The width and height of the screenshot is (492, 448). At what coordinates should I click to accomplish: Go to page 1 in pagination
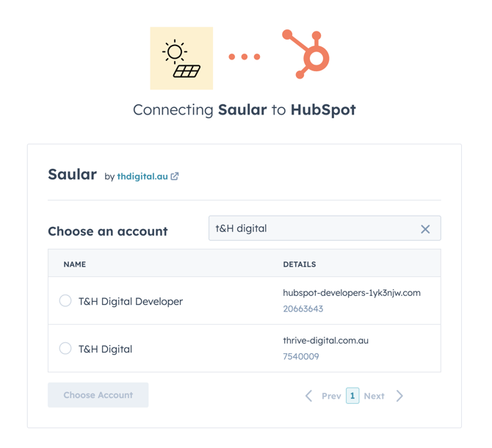[352, 396]
